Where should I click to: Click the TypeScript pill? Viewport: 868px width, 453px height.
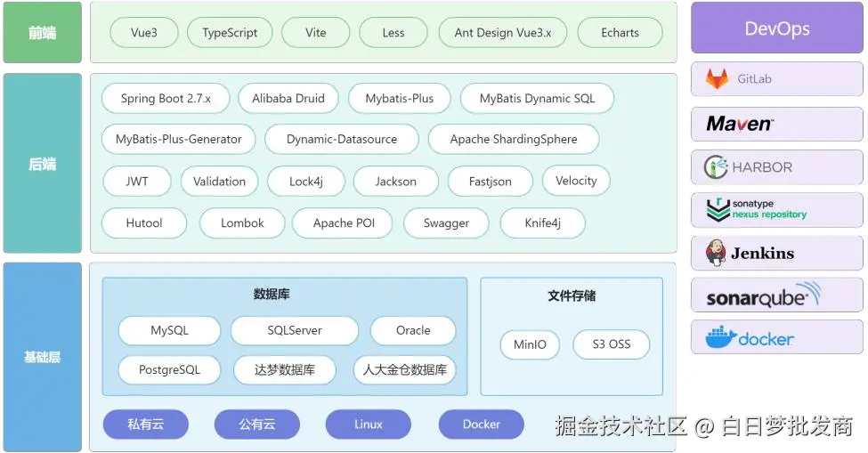230,33
